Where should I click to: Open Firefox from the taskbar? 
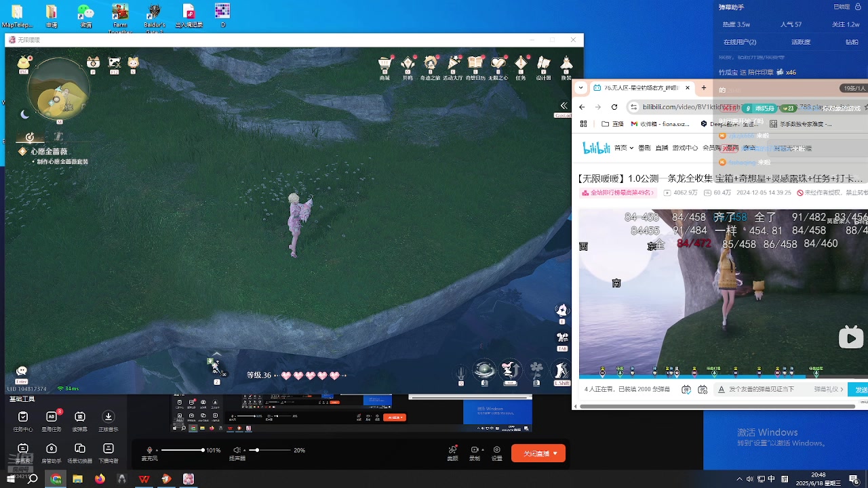100,479
